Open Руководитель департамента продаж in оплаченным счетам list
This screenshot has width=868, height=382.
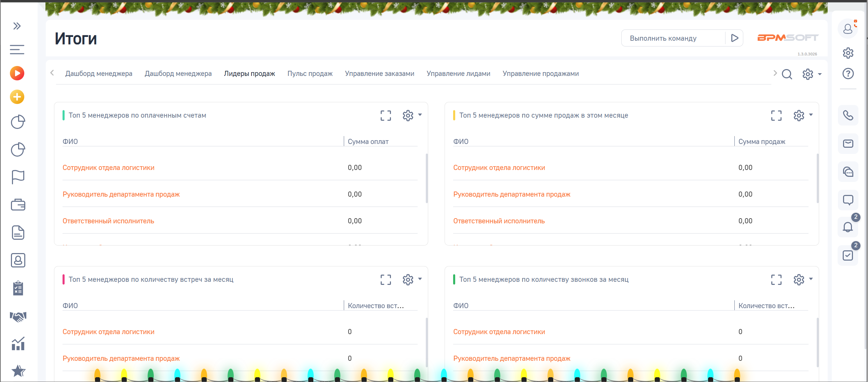[x=121, y=194]
